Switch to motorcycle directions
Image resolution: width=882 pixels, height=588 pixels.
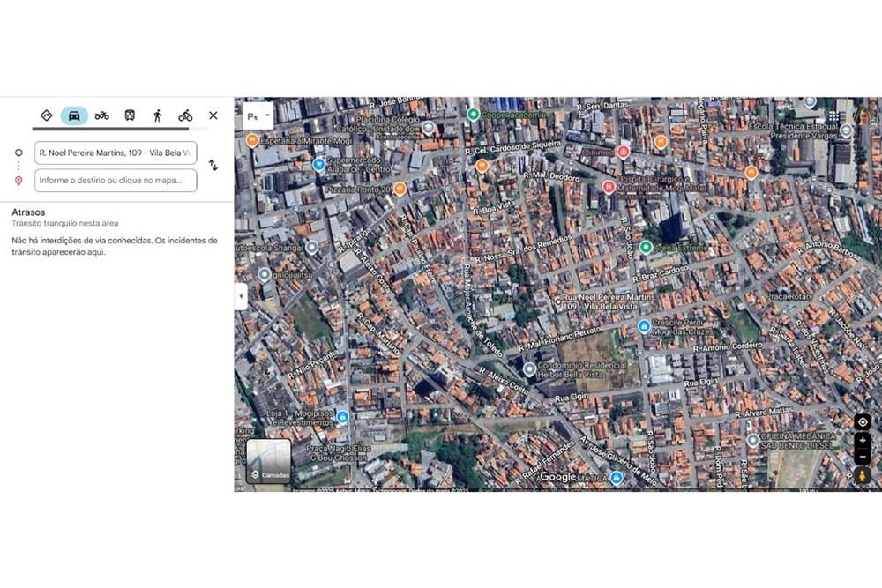pyautogui.click(x=102, y=115)
